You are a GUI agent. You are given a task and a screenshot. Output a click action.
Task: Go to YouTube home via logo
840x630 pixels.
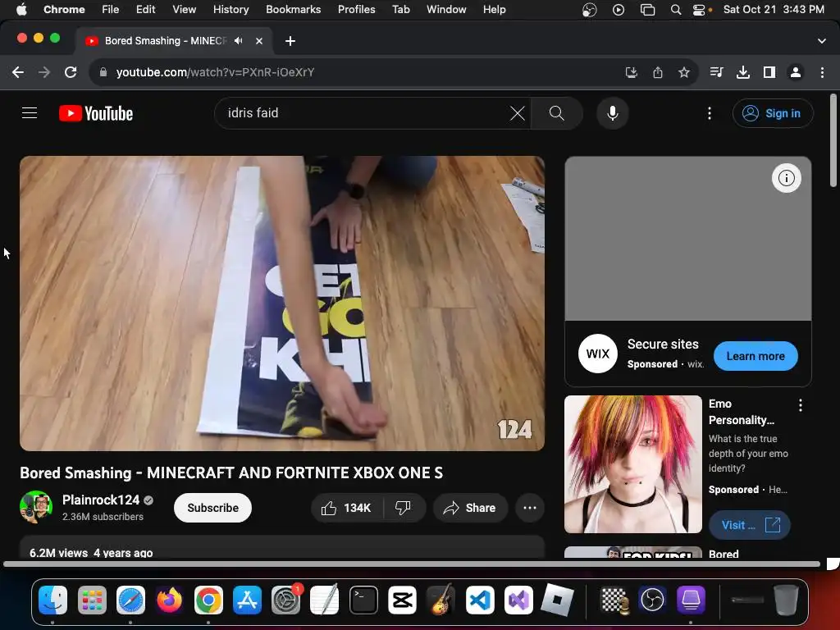point(96,113)
